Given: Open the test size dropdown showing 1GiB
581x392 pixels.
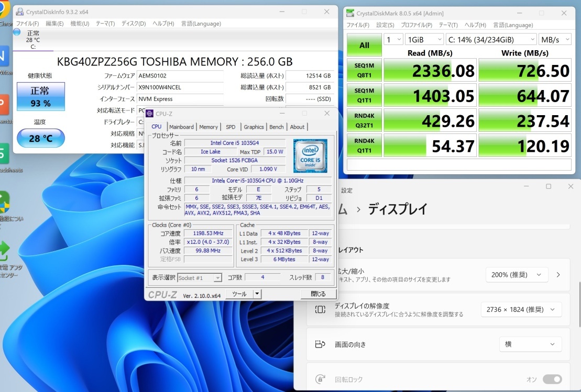Looking at the screenshot, I should tap(424, 40).
